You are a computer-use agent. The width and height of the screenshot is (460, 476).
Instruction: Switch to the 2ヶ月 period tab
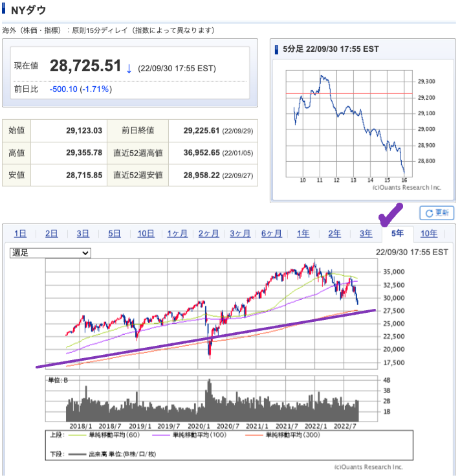[x=208, y=233]
